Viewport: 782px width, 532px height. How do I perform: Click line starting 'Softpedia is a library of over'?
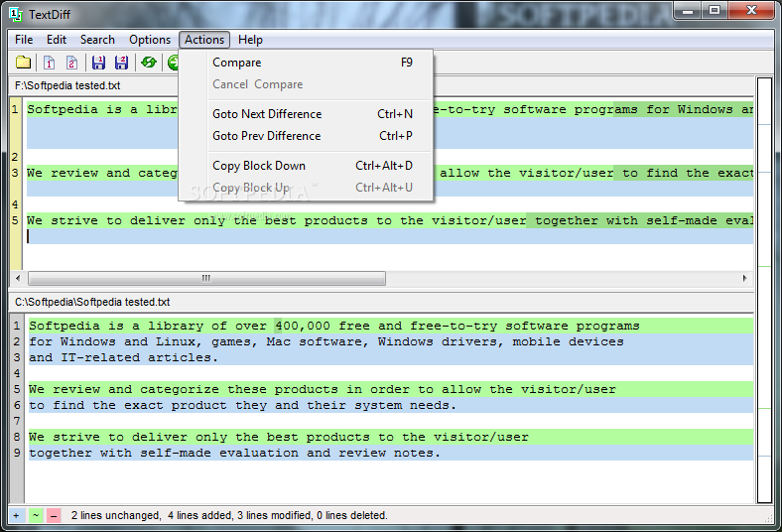pyautogui.click(x=390, y=327)
